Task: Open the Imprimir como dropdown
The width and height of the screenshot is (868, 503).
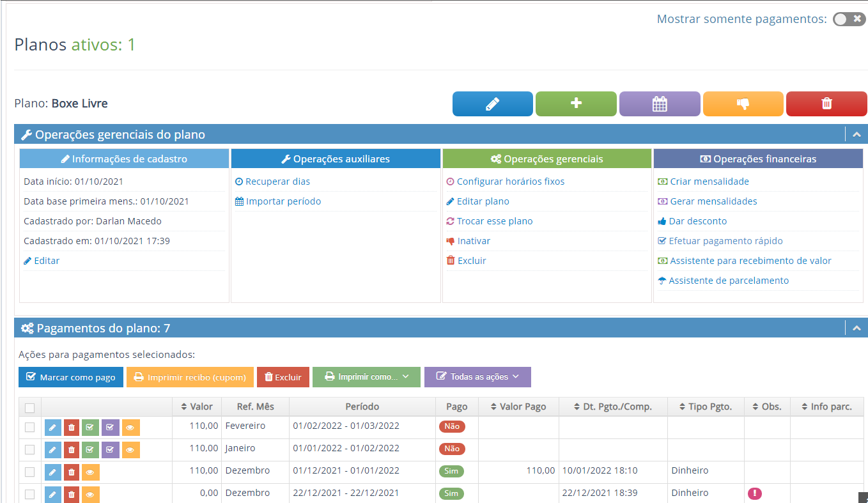Action: pyautogui.click(x=366, y=377)
